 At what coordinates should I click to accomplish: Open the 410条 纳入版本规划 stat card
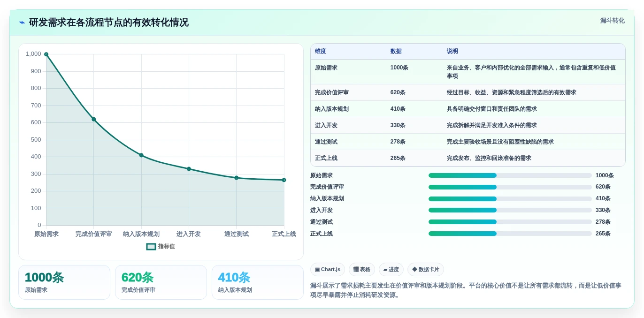point(258,282)
